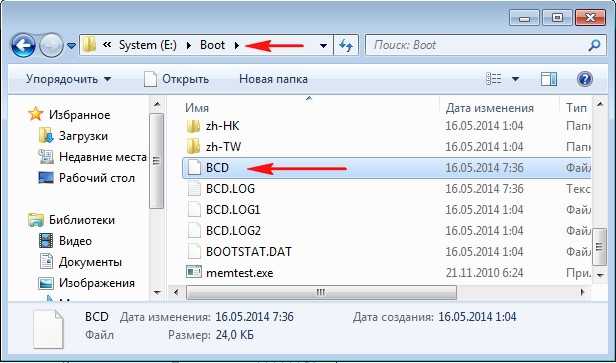Click the Рабочий стол monitor icon
This screenshot has height=363, width=616.
[46, 178]
